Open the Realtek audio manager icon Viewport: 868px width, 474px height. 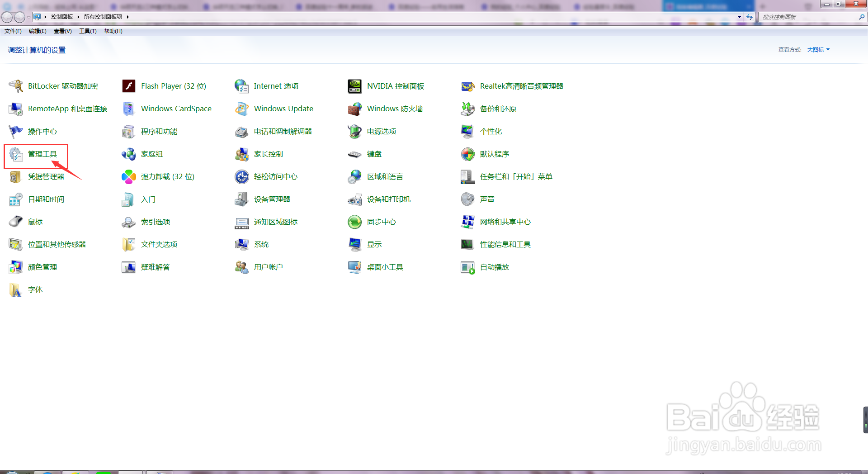(x=468, y=86)
